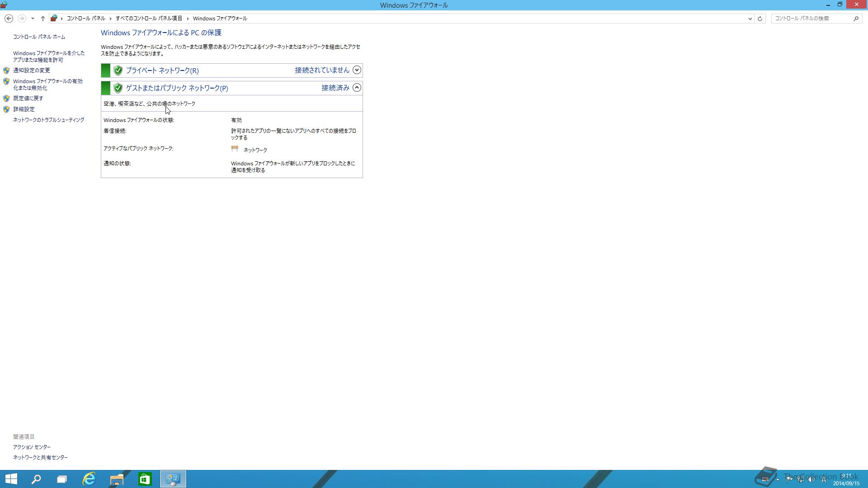The width and height of the screenshot is (868, 488).
Task: Open ネットワークと共有センター related link
Action: point(40,457)
